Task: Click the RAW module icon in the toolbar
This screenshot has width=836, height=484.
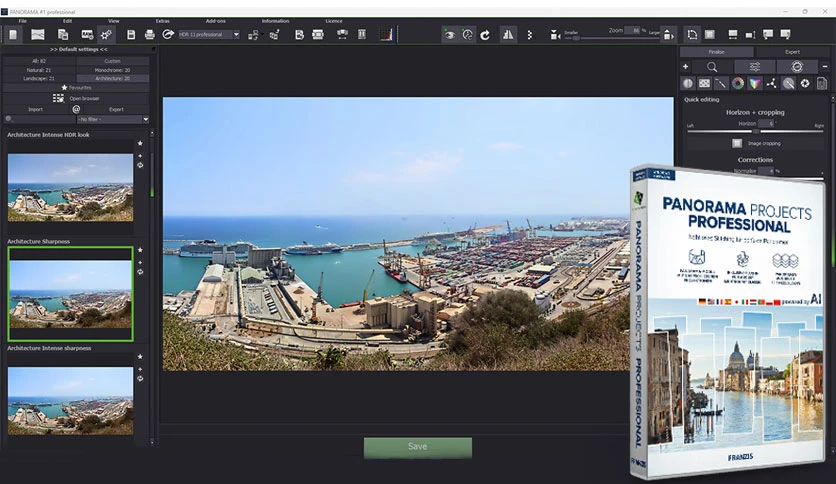Action: pyautogui.click(x=87, y=35)
